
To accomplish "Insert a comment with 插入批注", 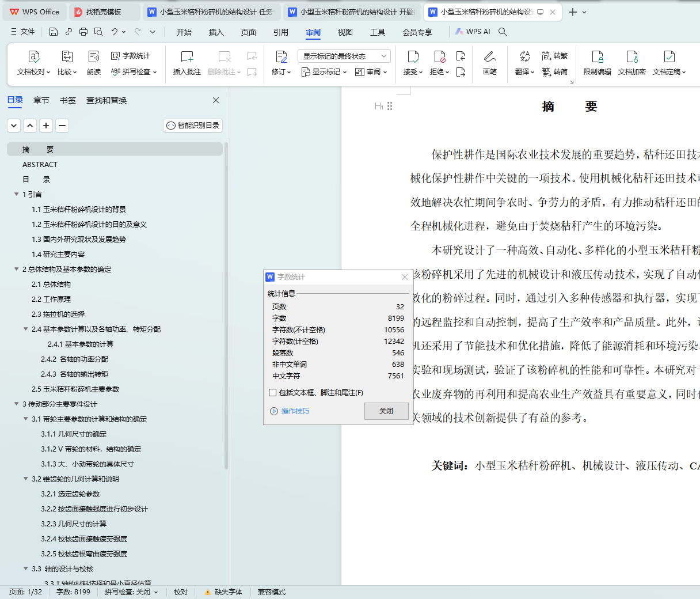I will coord(187,63).
